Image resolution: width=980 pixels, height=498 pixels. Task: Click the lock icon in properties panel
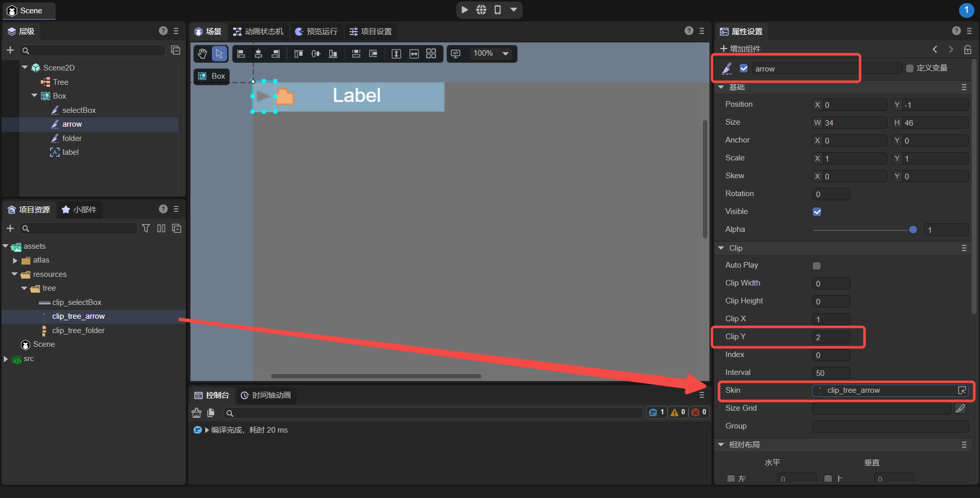click(x=967, y=50)
